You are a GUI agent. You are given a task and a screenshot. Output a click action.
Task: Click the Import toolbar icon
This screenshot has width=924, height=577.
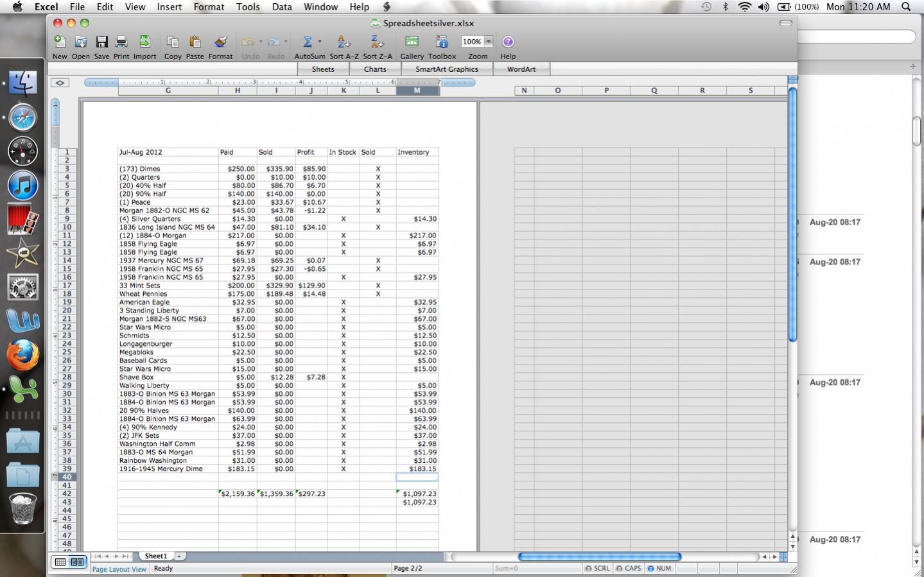[144, 42]
